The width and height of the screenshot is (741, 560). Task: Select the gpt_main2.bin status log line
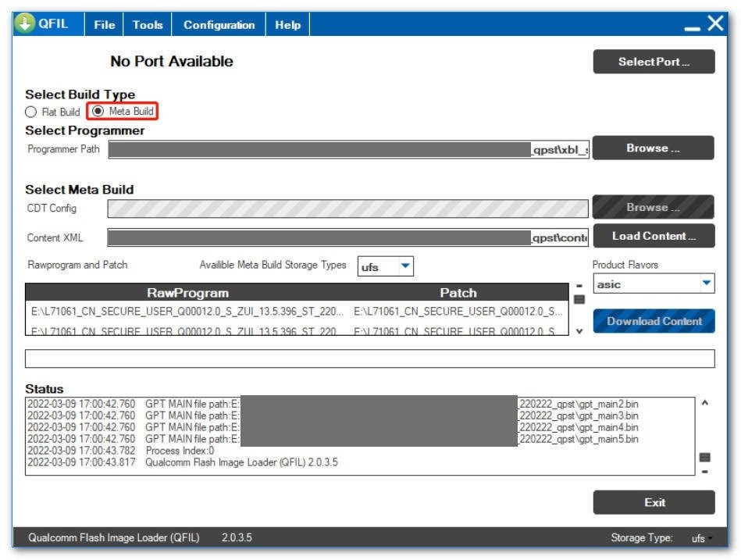(333, 404)
